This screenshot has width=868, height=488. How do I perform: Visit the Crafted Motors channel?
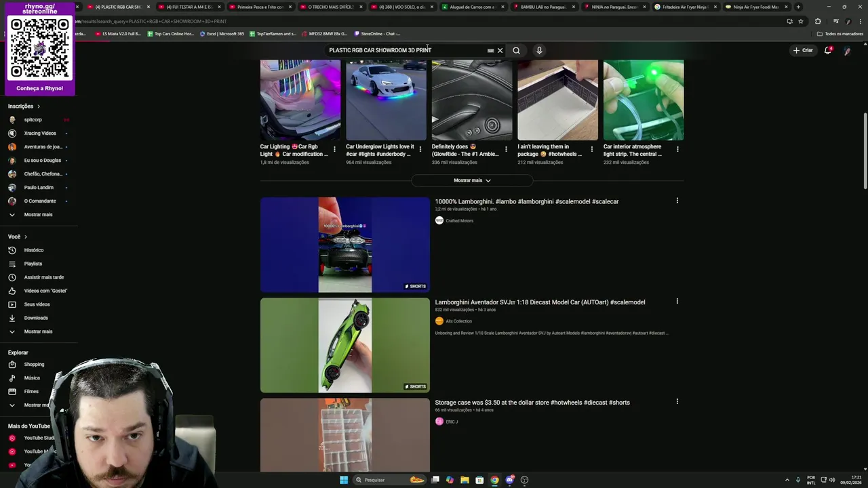(x=459, y=221)
